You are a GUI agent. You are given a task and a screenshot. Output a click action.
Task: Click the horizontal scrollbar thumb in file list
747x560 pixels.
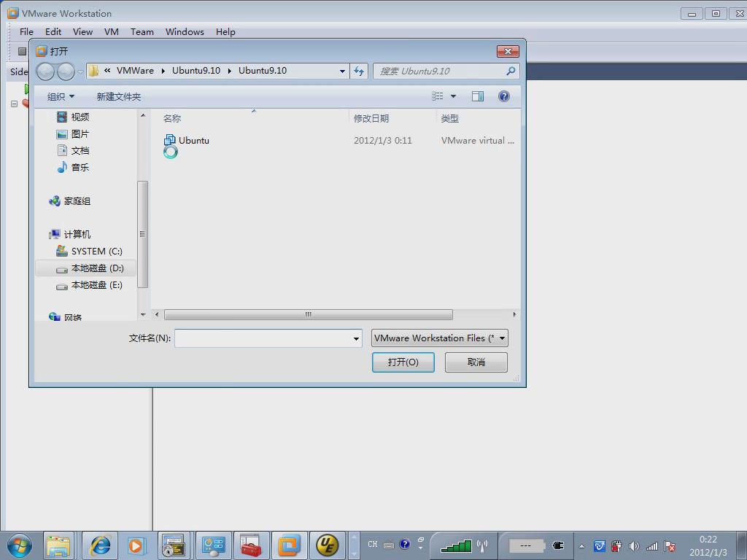pyautogui.click(x=309, y=315)
